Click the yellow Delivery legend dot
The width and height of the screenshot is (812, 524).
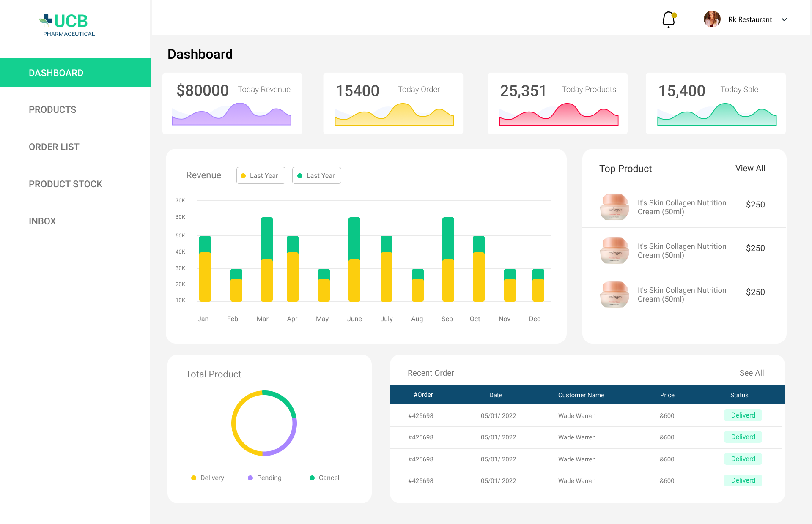(x=194, y=478)
